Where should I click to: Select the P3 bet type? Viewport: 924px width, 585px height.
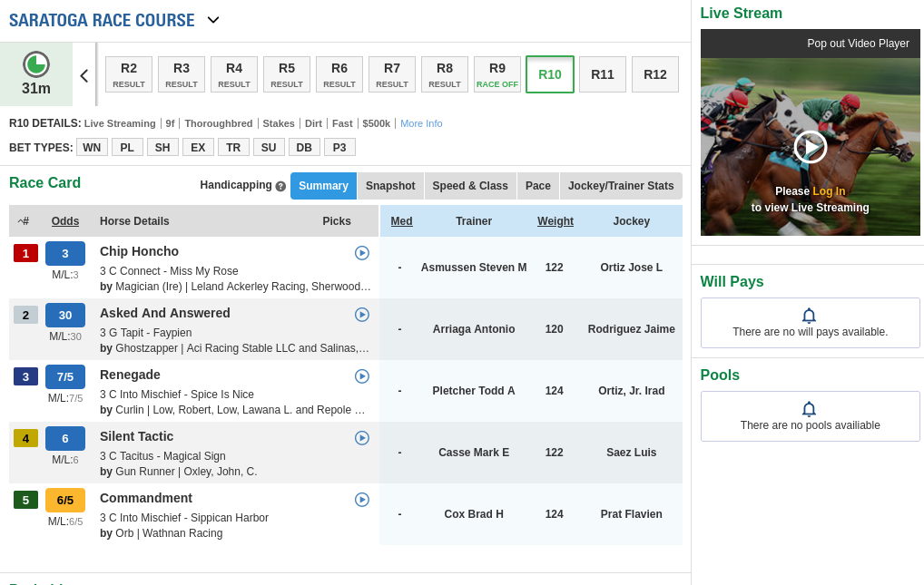339,147
